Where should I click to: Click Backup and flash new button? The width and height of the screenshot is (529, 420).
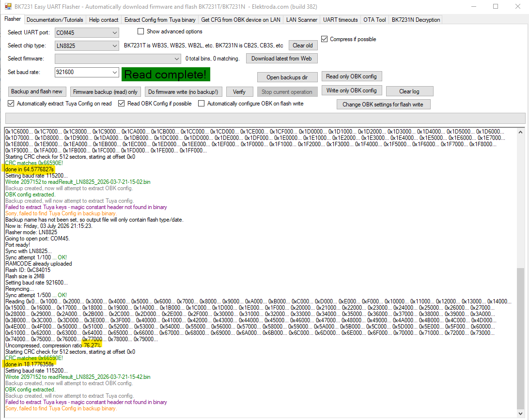pyautogui.click(x=36, y=91)
